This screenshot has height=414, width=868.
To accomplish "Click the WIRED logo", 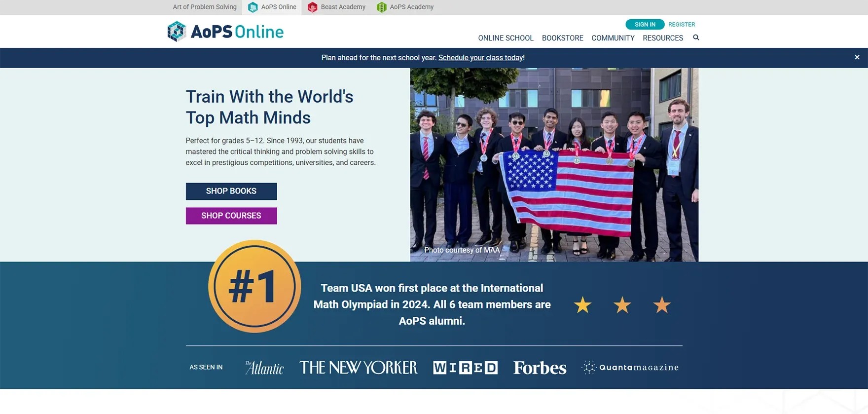I will point(465,368).
